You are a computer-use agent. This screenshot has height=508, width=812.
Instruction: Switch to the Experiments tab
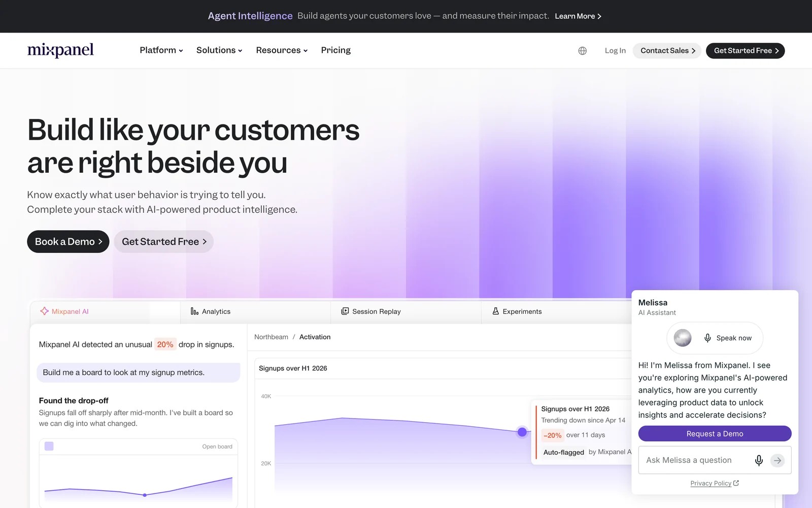click(556, 311)
